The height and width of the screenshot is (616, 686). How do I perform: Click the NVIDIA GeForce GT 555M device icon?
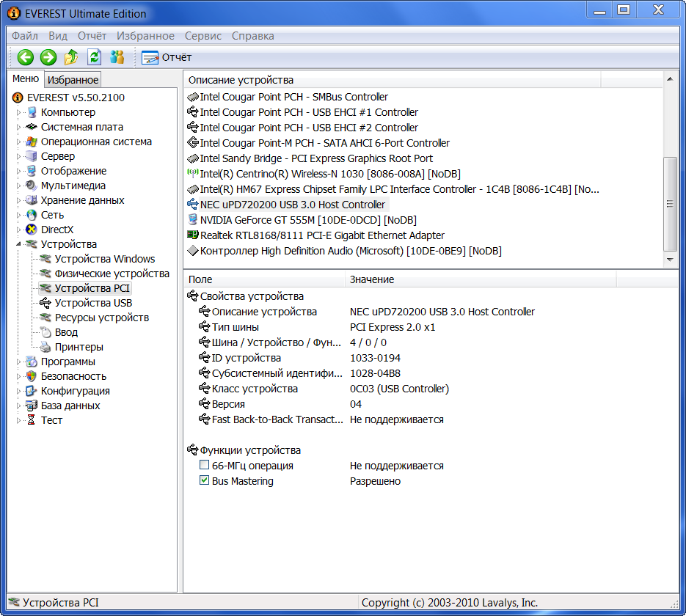193,220
